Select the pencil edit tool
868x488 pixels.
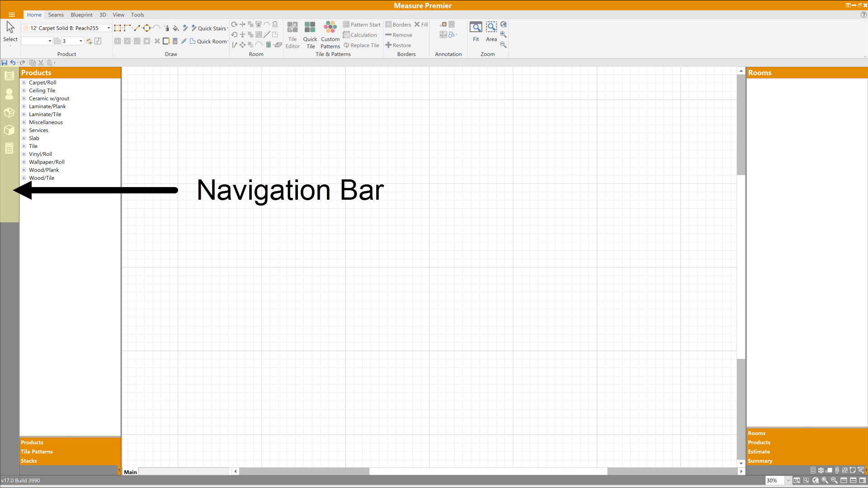click(x=184, y=41)
